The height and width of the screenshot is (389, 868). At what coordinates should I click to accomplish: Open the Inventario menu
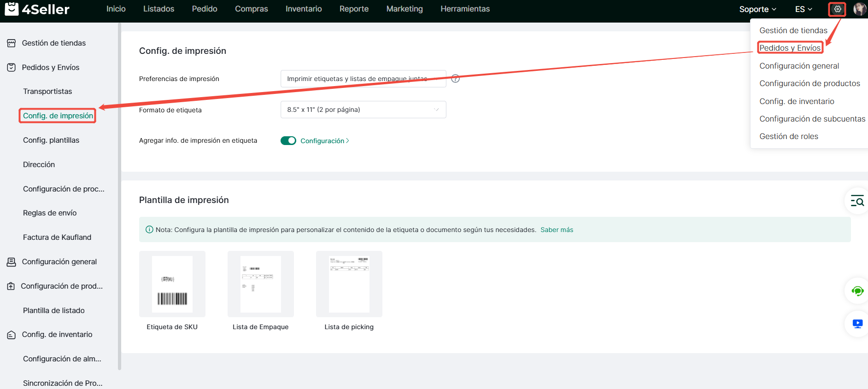pos(304,9)
